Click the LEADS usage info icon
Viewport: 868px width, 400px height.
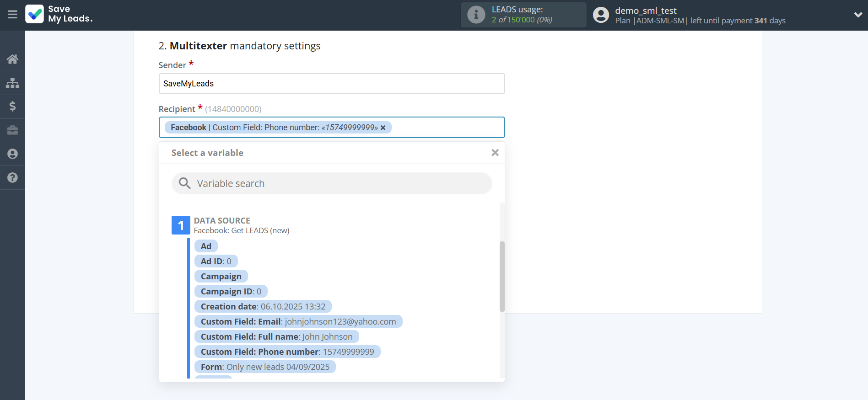click(x=476, y=15)
